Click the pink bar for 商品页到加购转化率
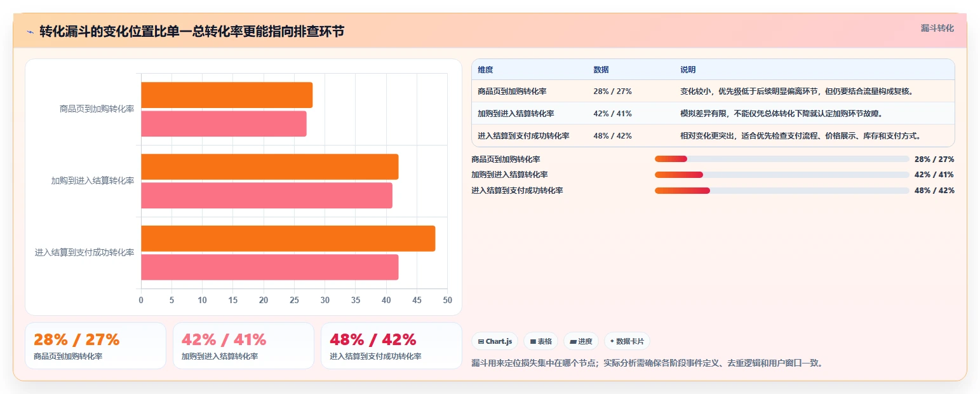 click(x=224, y=124)
